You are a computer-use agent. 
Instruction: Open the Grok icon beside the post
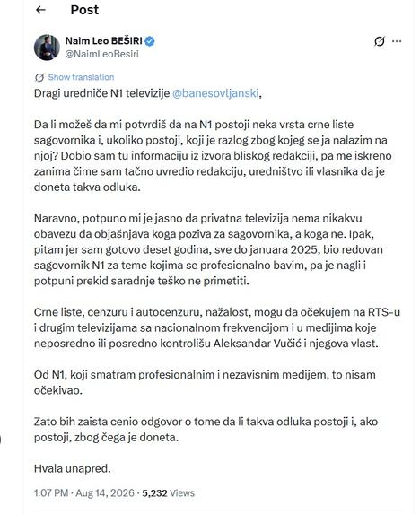(x=380, y=41)
